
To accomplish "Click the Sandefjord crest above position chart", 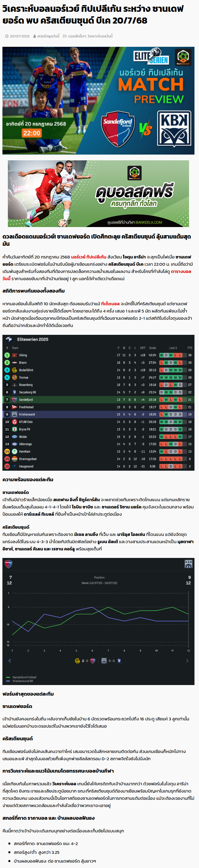I will [8, 564].
